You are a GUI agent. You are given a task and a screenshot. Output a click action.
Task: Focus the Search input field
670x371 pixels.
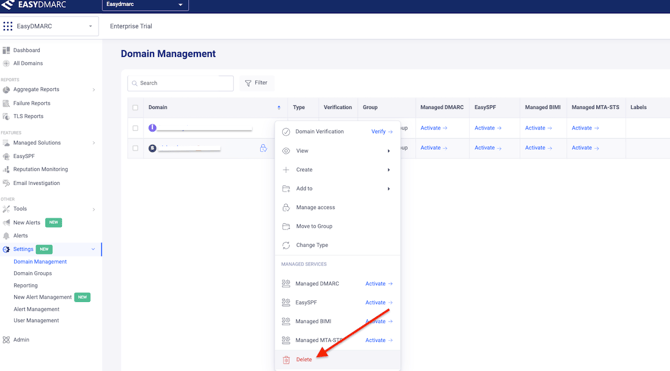[180, 83]
